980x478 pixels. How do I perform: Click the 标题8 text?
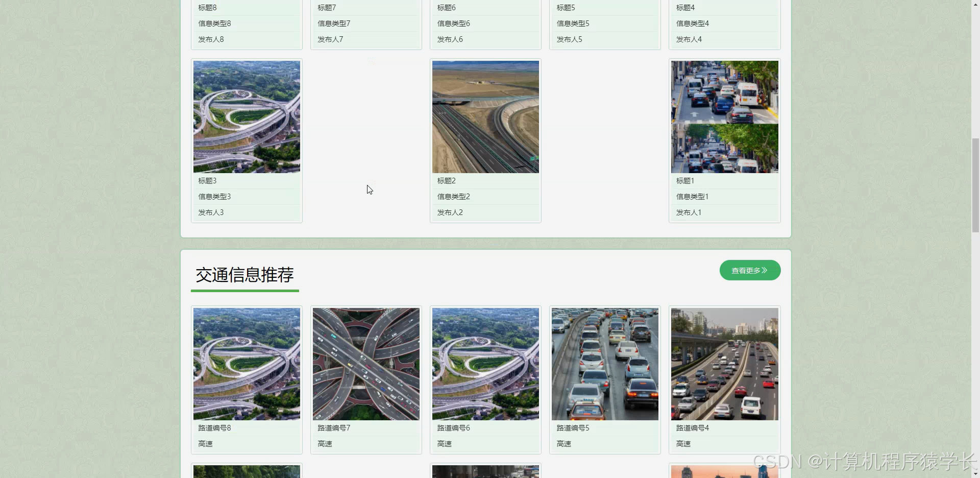(x=207, y=8)
